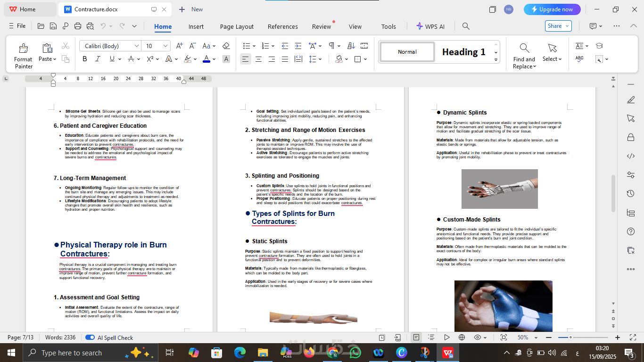Click the pen icon in right sidebar
Screen dimensions: 644x362
point(631,99)
